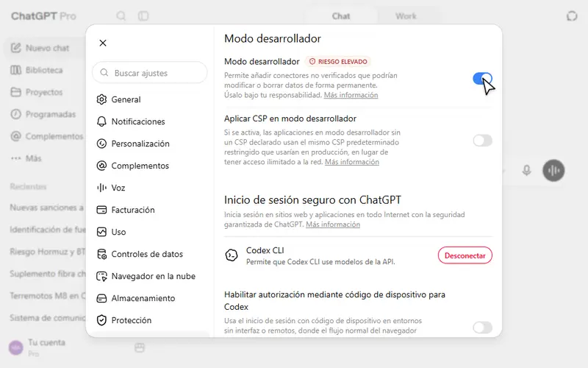Start voice mode with the round waveform button
Image resolution: width=588 pixels, height=368 pixels.
553,171
